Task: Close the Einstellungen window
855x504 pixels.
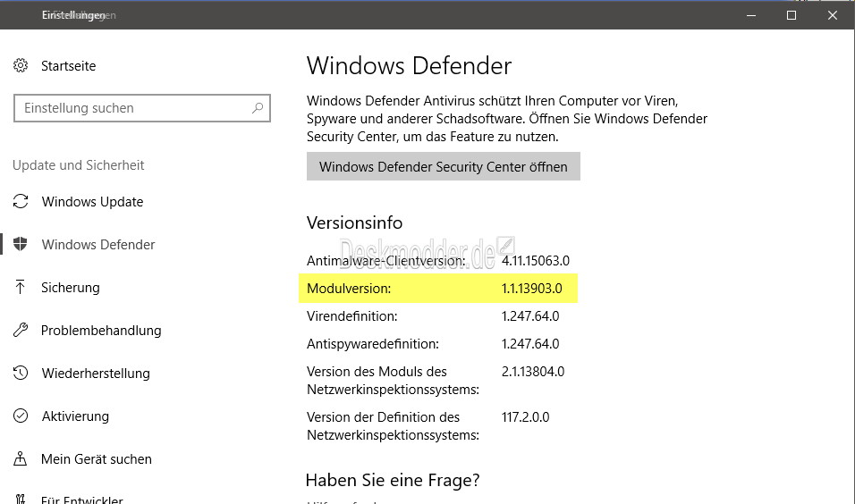Action: coord(833,15)
